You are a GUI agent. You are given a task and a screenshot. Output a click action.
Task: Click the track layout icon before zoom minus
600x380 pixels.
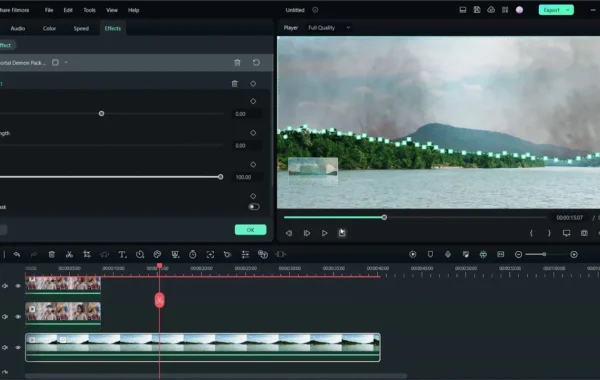click(501, 254)
